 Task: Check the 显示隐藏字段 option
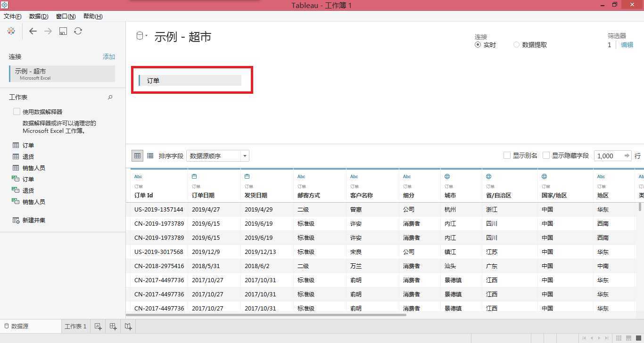pos(546,155)
